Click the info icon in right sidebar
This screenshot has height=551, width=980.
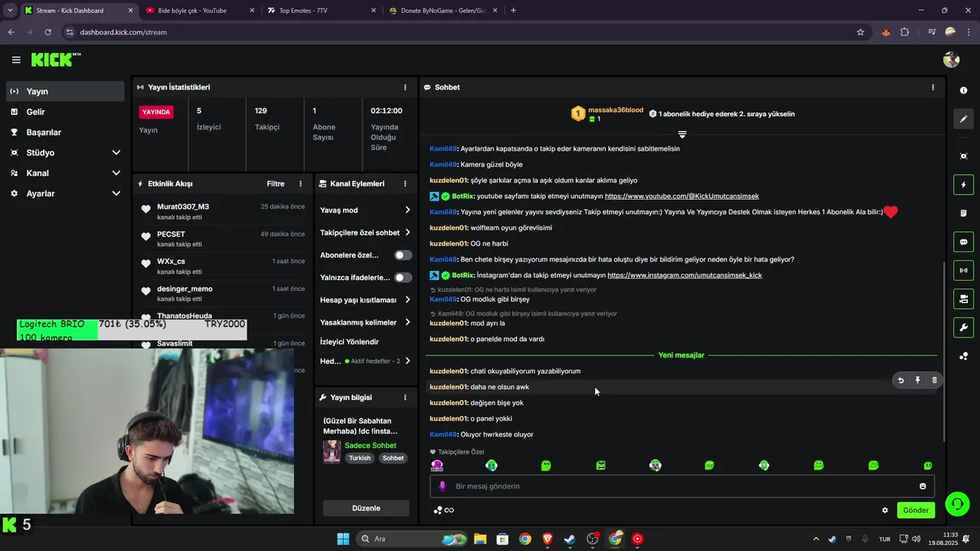963,90
